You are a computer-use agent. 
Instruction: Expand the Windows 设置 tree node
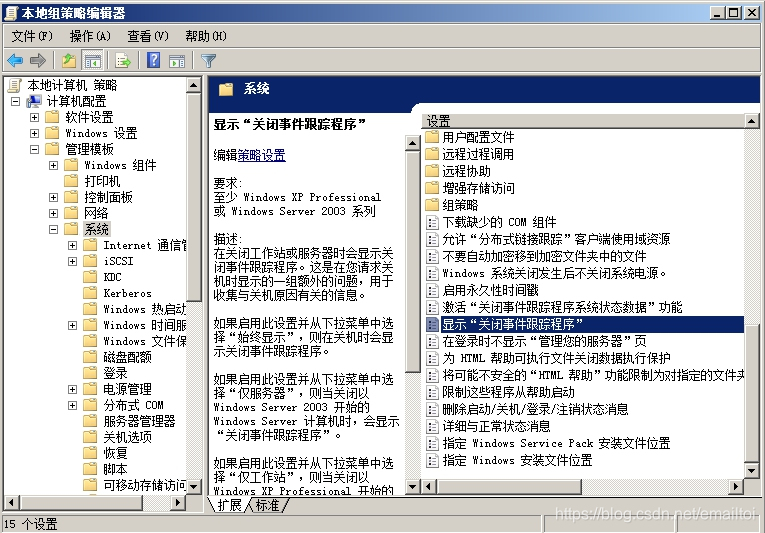34,133
